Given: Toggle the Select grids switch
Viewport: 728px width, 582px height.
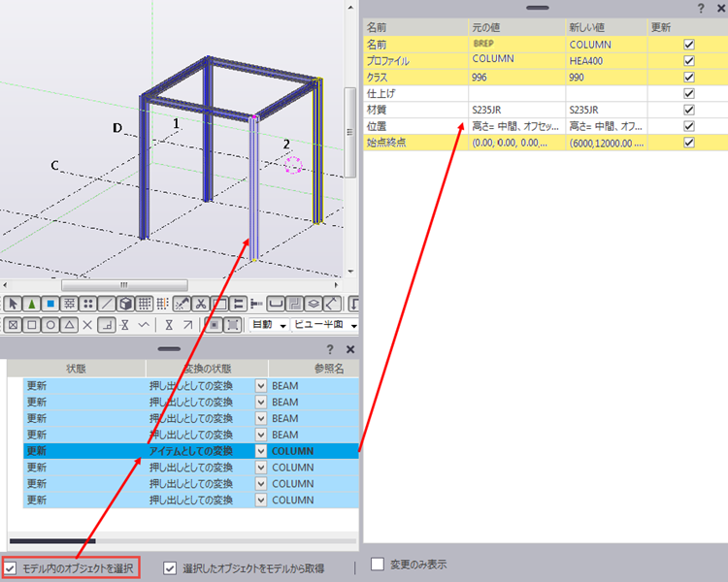Looking at the screenshot, I should click(x=145, y=304).
